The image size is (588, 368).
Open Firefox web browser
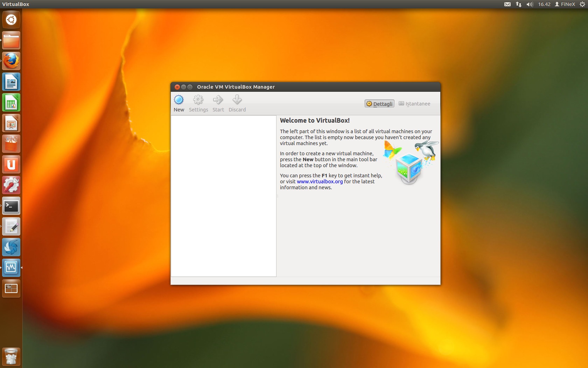tap(11, 61)
